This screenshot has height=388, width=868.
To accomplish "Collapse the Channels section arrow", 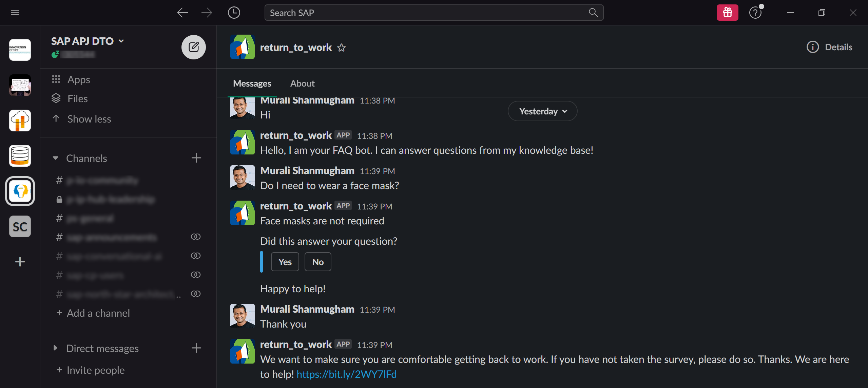I will pos(56,158).
